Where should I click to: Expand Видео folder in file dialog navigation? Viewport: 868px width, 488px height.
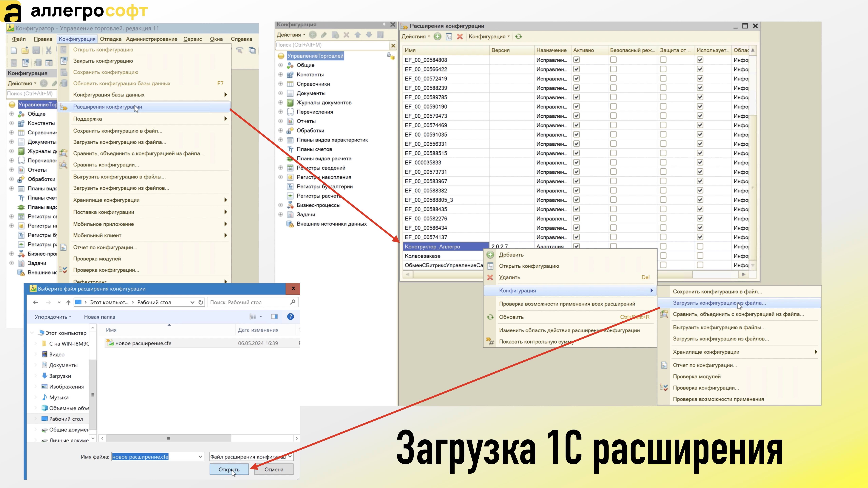(x=36, y=354)
